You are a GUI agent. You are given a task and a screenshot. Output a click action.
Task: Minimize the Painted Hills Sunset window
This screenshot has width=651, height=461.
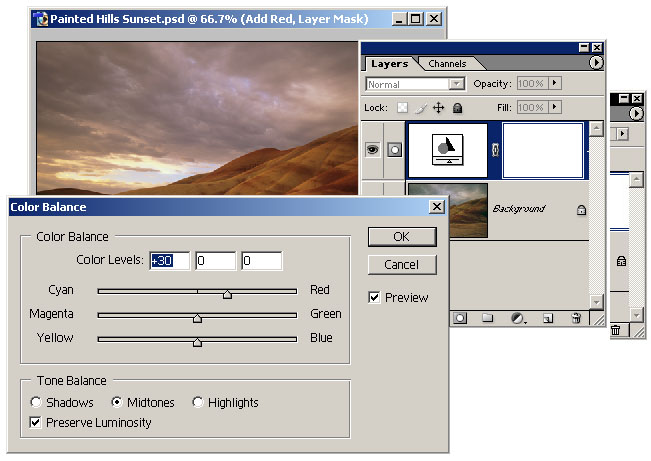pyautogui.click(x=399, y=19)
